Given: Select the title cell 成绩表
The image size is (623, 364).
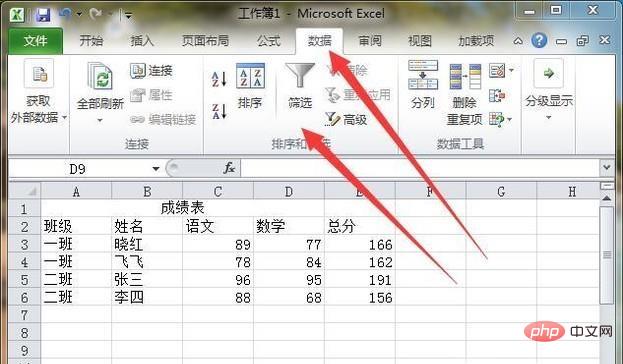Looking at the screenshot, I should [182, 208].
